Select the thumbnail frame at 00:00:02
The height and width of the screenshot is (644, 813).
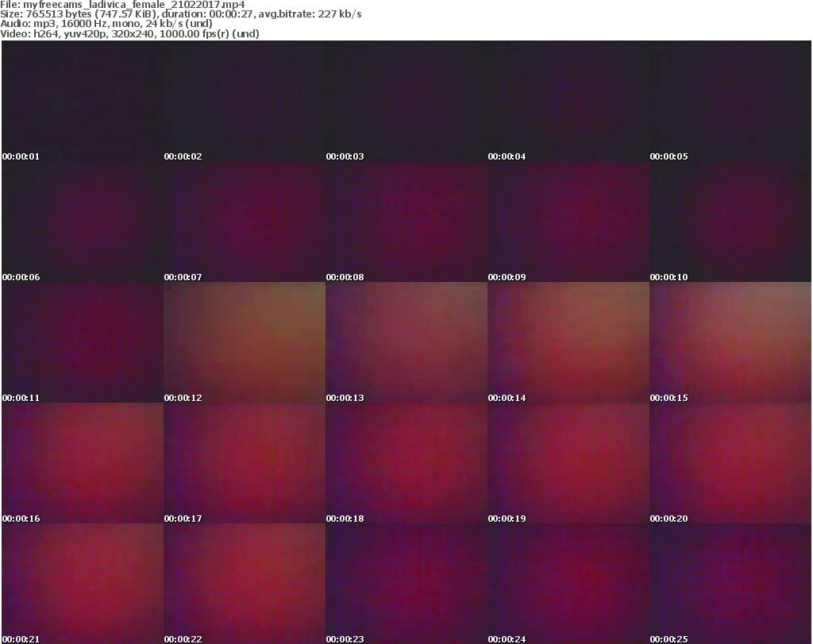tap(245, 101)
